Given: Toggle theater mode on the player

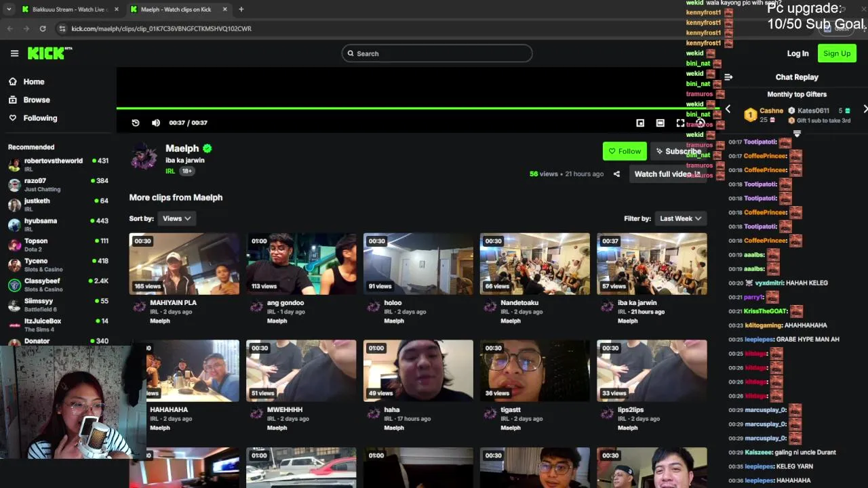Looking at the screenshot, I should pos(660,123).
